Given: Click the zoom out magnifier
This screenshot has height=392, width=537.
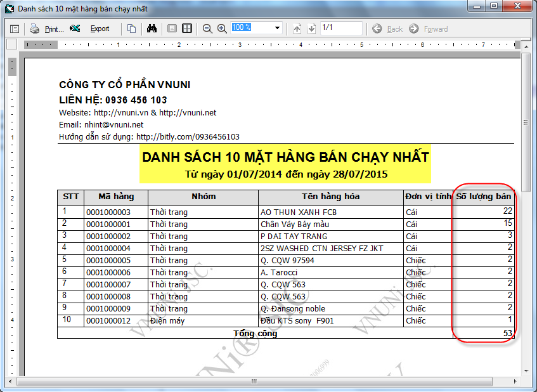Looking at the screenshot, I should click(x=207, y=29).
